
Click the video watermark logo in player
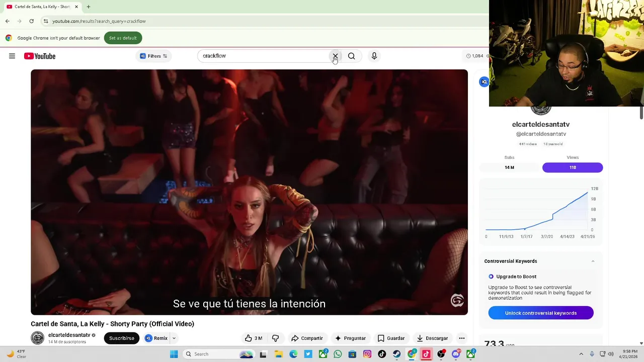pyautogui.click(x=457, y=301)
